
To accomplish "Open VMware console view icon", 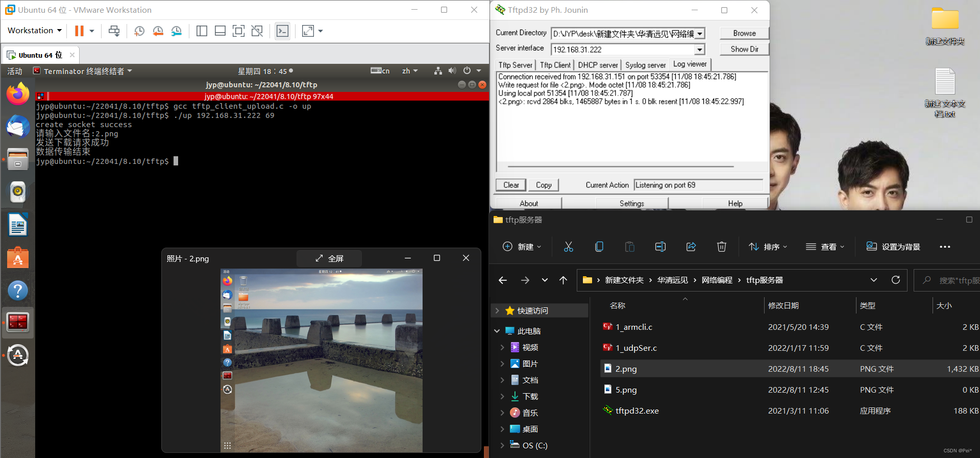I will coord(282,31).
